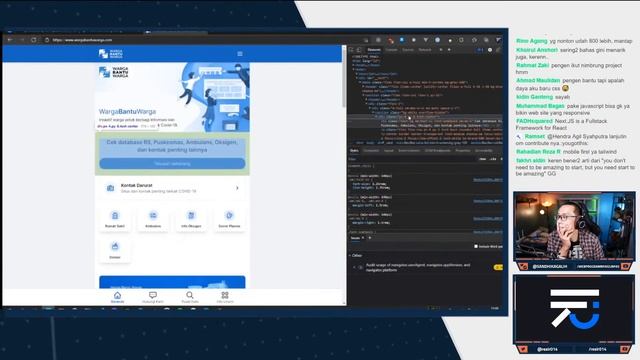Image resolution: width=640 pixels, height=360 pixels.
Task: Open the Accessibility sub-tab
Action: [484, 151]
